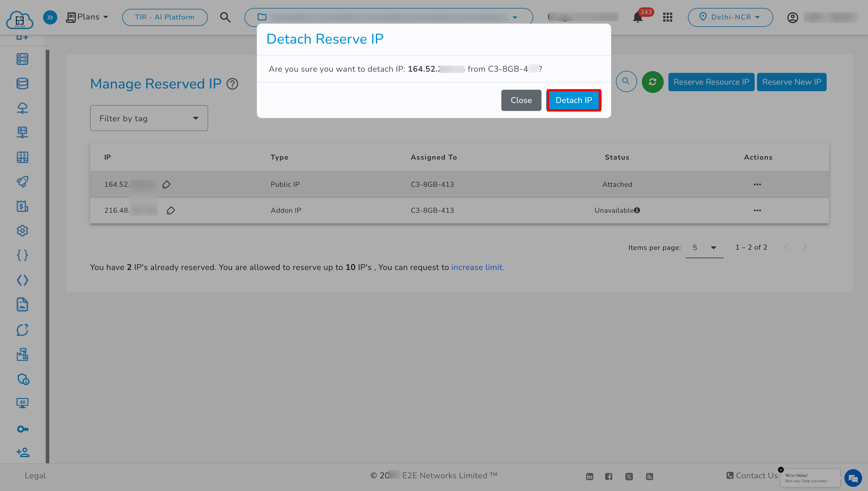The width and height of the screenshot is (868, 491).
Task: Edit tag on the 216.48 Addon IP
Action: (171, 210)
